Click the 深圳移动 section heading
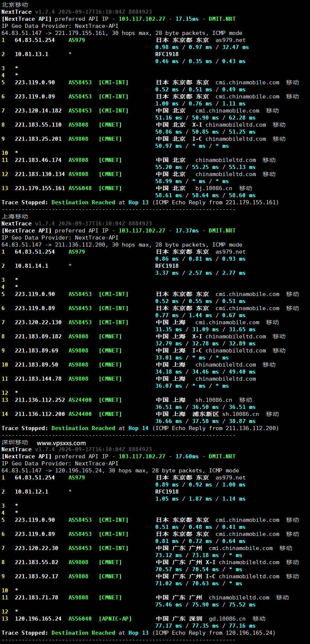 pyautogui.click(x=15, y=442)
